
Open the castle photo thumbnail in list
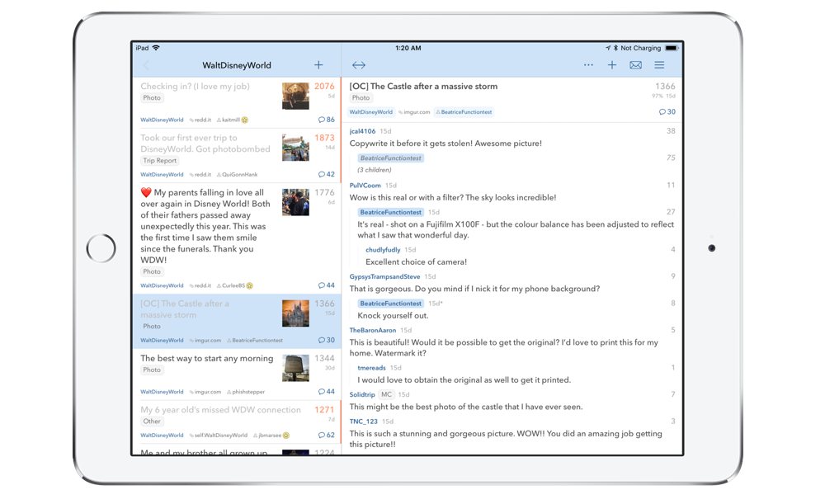coord(295,313)
